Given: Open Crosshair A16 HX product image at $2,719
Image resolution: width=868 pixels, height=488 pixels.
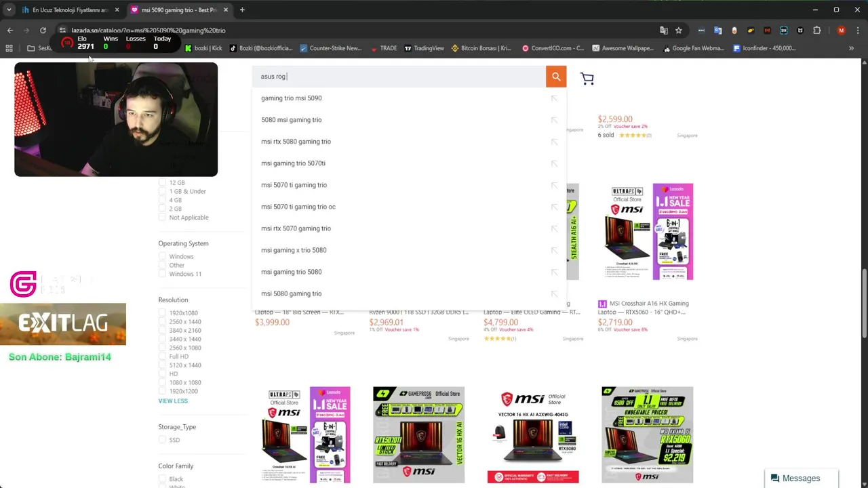Looking at the screenshot, I should (647, 231).
